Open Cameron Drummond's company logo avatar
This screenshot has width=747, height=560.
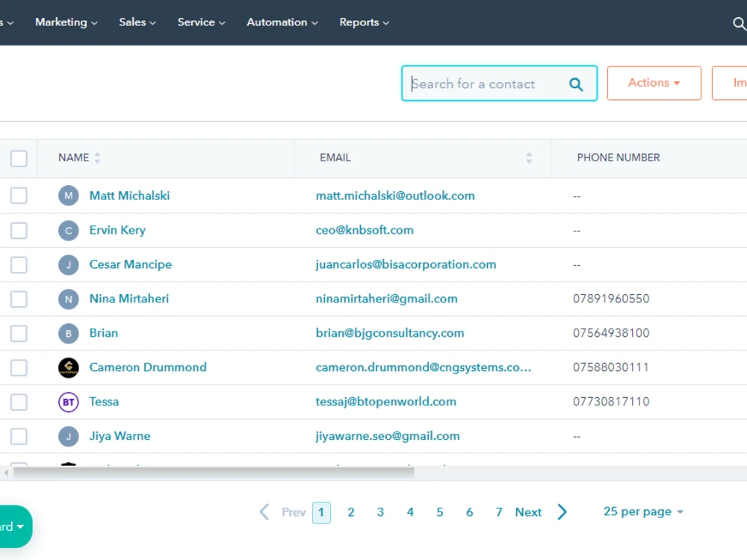pyautogui.click(x=69, y=367)
